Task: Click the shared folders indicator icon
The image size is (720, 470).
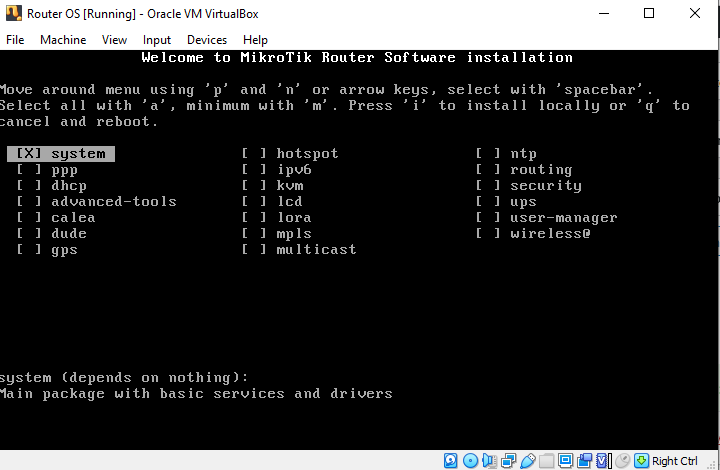Action: point(546,460)
